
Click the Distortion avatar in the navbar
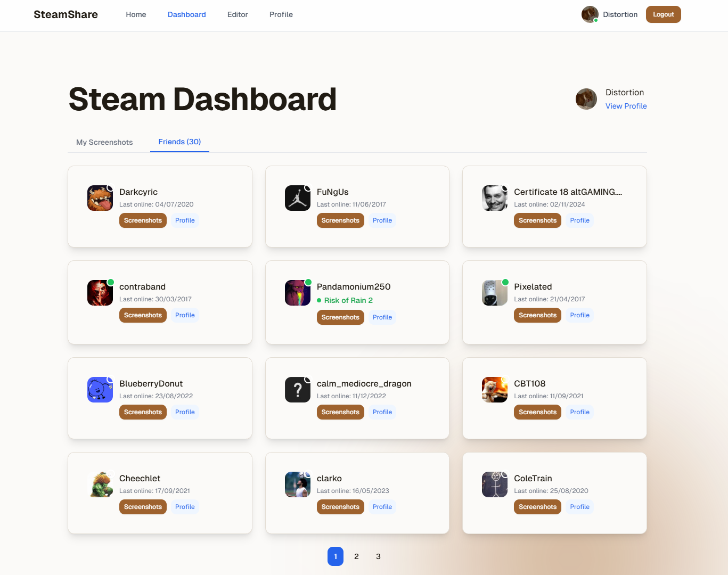(590, 14)
